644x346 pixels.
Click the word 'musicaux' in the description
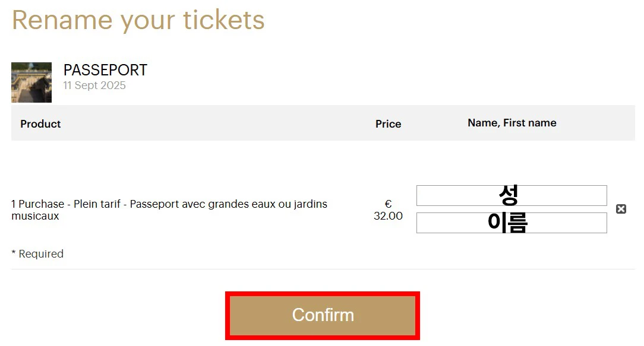pyautogui.click(x=35, y=216)
